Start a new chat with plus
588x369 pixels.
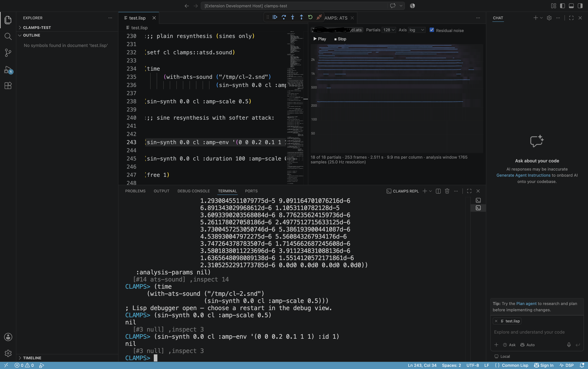(x=536, y=18)
